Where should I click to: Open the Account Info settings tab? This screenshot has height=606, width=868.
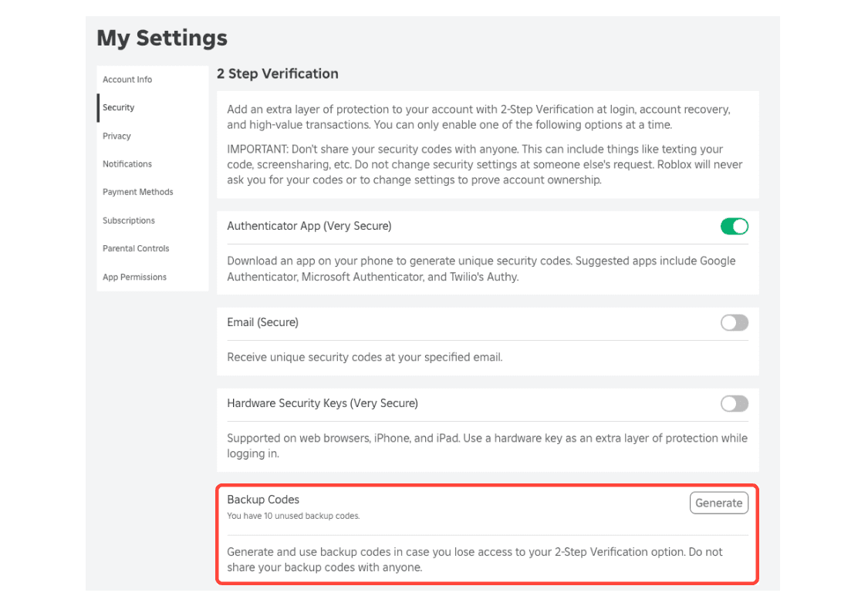coord(127,79)
